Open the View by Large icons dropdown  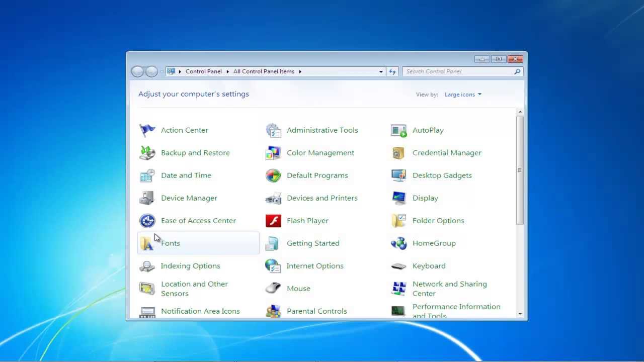click(463, 95)
